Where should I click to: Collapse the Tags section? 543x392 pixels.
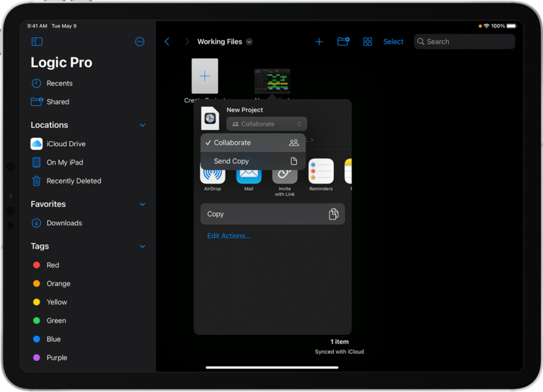[142, 247]
